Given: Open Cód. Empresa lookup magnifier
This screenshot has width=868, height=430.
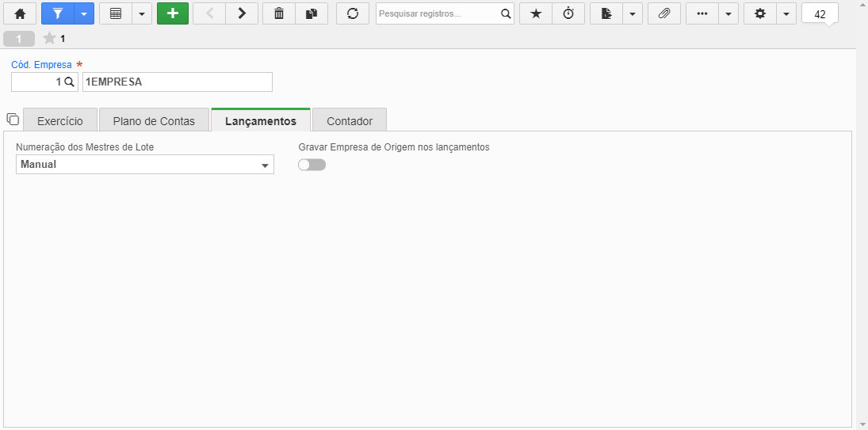Looking at the screenshot, I should coord(69,82).
